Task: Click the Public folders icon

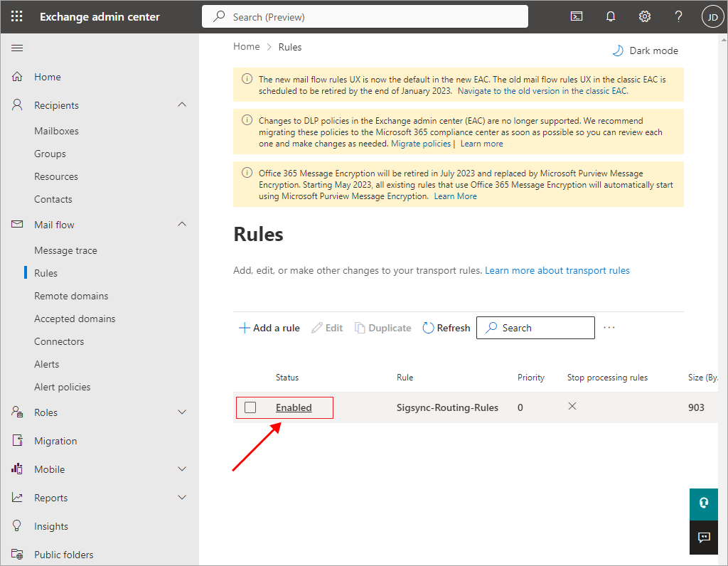Action: point(17,554)
